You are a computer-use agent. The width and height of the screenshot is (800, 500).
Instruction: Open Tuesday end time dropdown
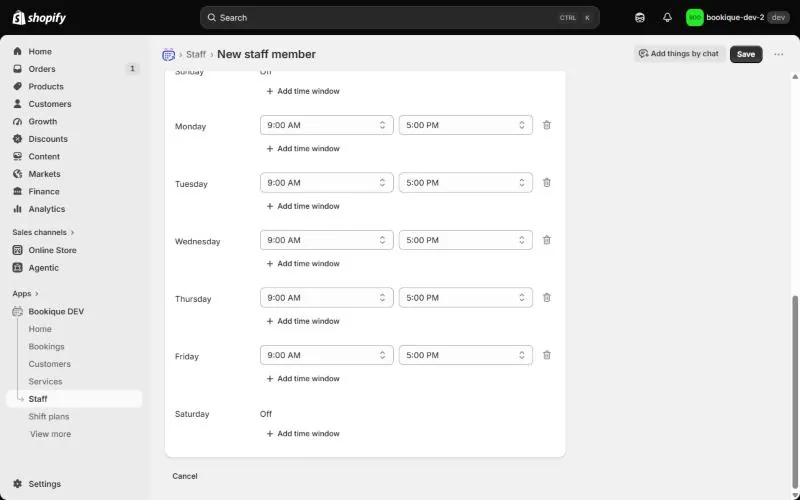point(466,183)
